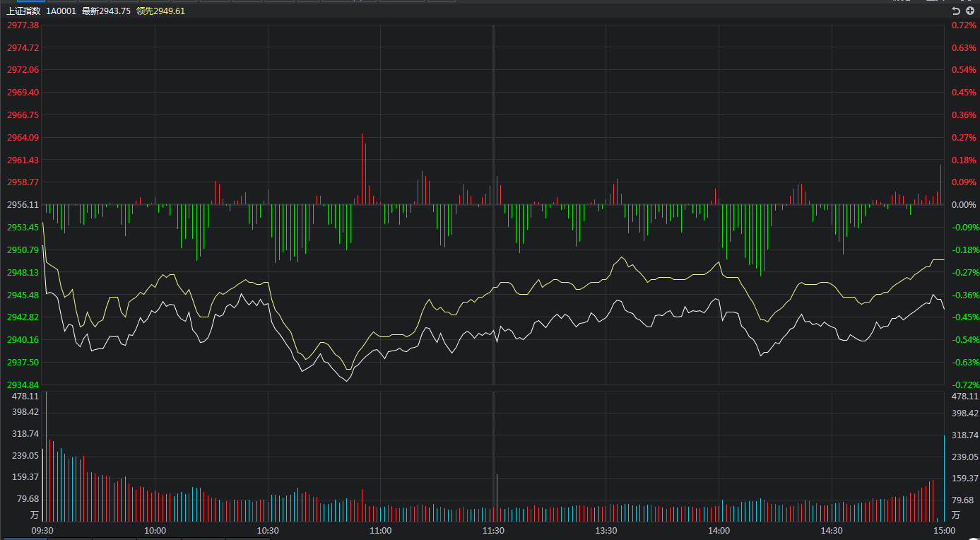
Task: Click the 最新2943.75 latest price readout
Action: coord(106,11)
